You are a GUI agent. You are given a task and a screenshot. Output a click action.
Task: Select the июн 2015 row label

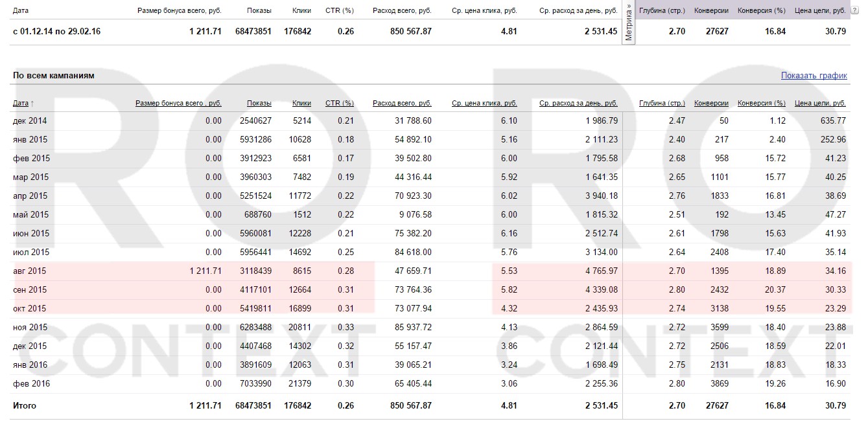pyautogui.click(x=31, y=233)
